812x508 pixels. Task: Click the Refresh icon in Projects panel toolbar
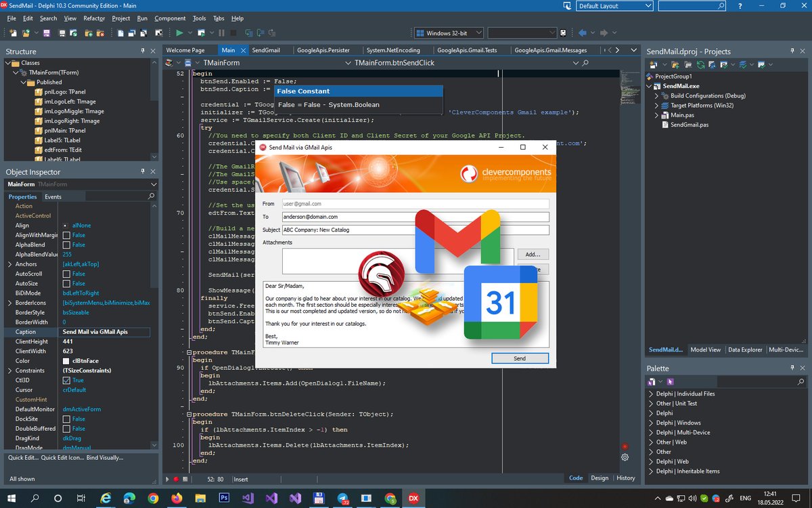(700, 64)
